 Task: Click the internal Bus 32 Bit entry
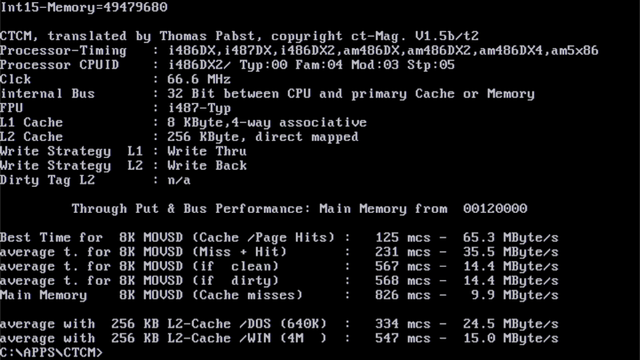pos(267,94)
